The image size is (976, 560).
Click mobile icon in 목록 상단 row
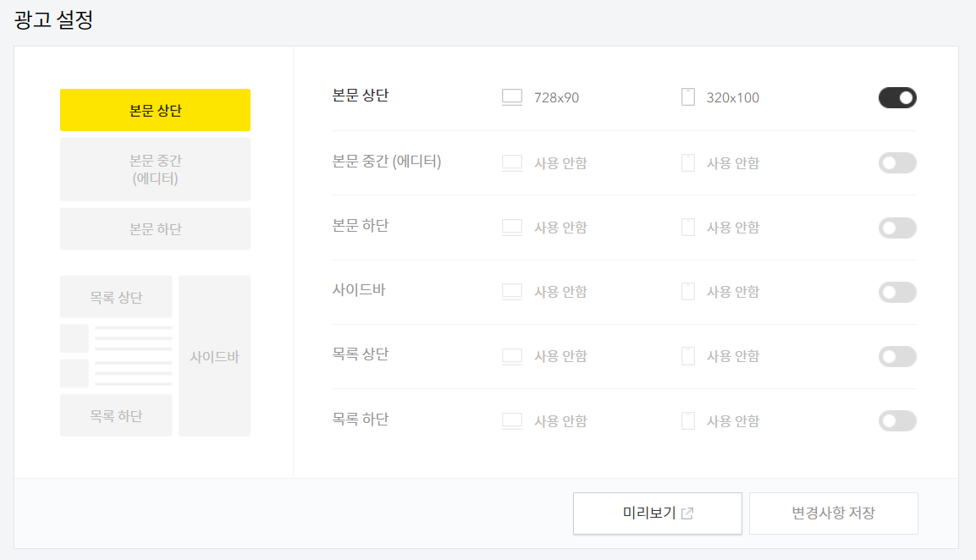tap(688, 356)
